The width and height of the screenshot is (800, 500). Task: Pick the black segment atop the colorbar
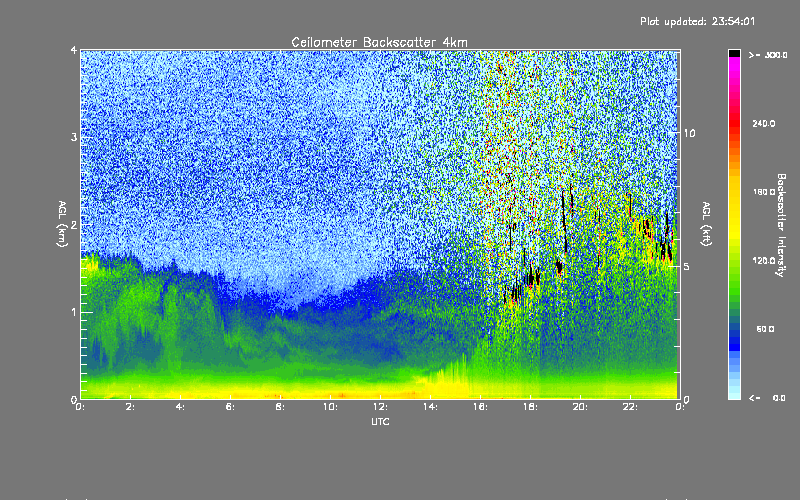pyautogui.click(x=734, y=53)
